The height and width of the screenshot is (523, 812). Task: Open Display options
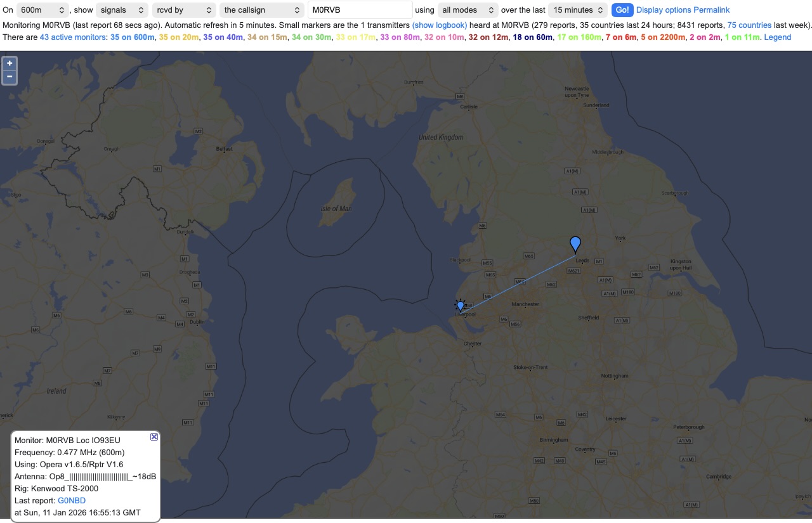(665, 10)
